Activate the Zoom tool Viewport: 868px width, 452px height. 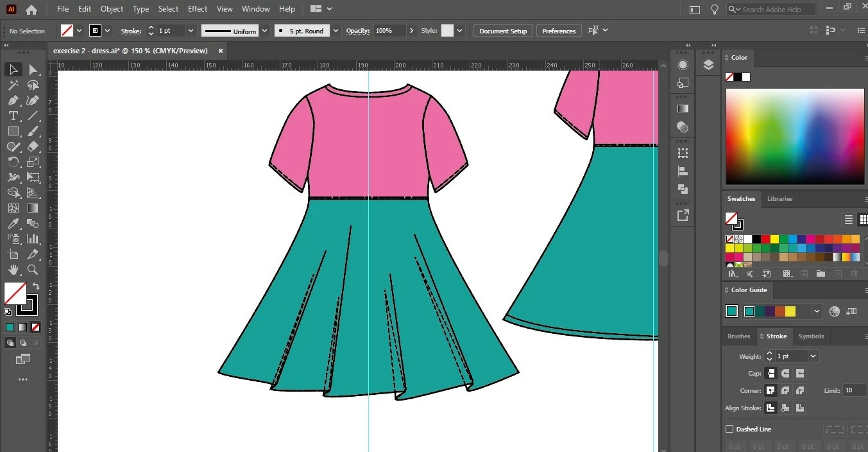(33, 270)
